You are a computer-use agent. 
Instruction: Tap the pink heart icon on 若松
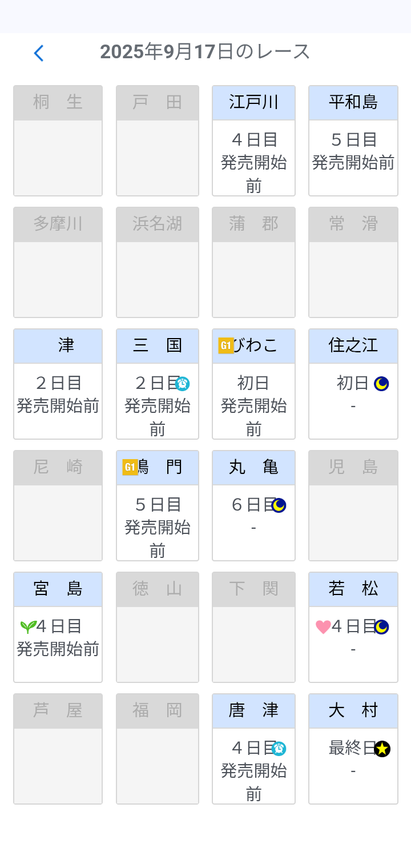pos(323,627)
